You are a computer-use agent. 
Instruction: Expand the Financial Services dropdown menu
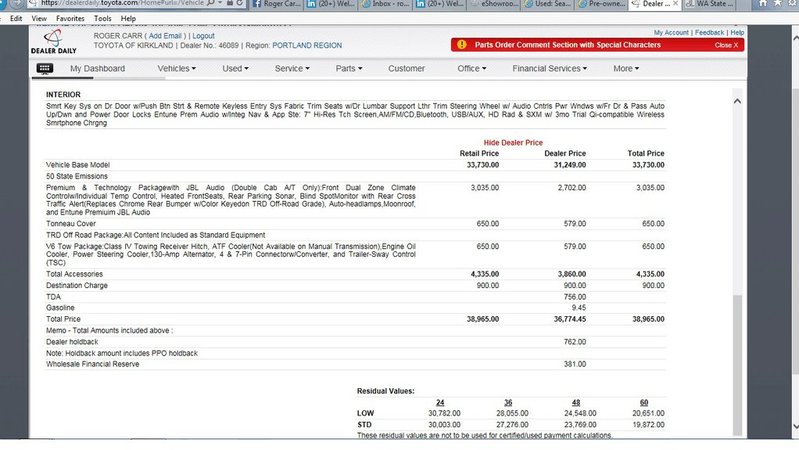point(549,68)
